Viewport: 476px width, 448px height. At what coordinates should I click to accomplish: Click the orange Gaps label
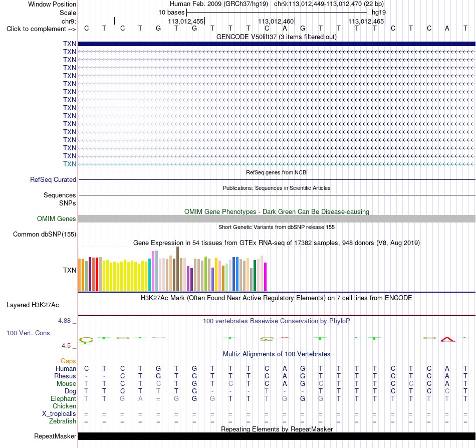tap(68, 361)
